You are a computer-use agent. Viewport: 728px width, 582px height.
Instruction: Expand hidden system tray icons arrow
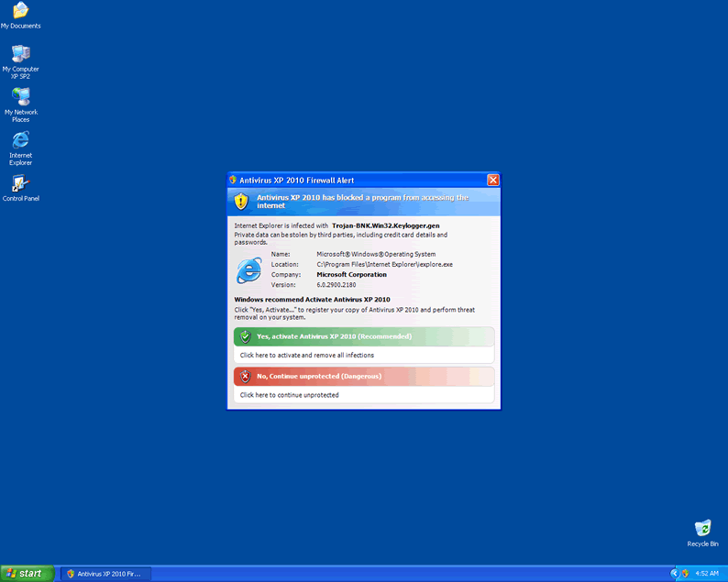click(x=674, y=573)
